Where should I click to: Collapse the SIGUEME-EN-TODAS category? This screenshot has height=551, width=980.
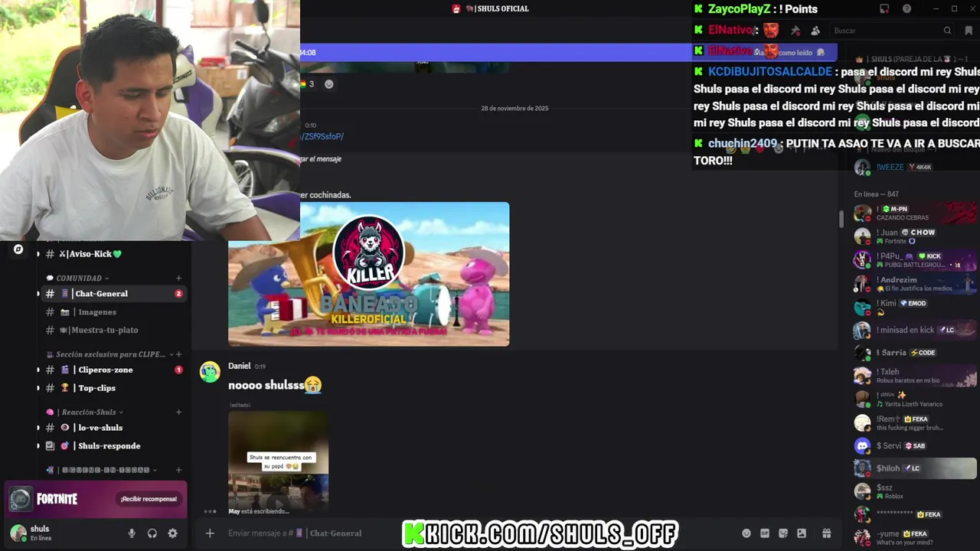pos(101,470)
